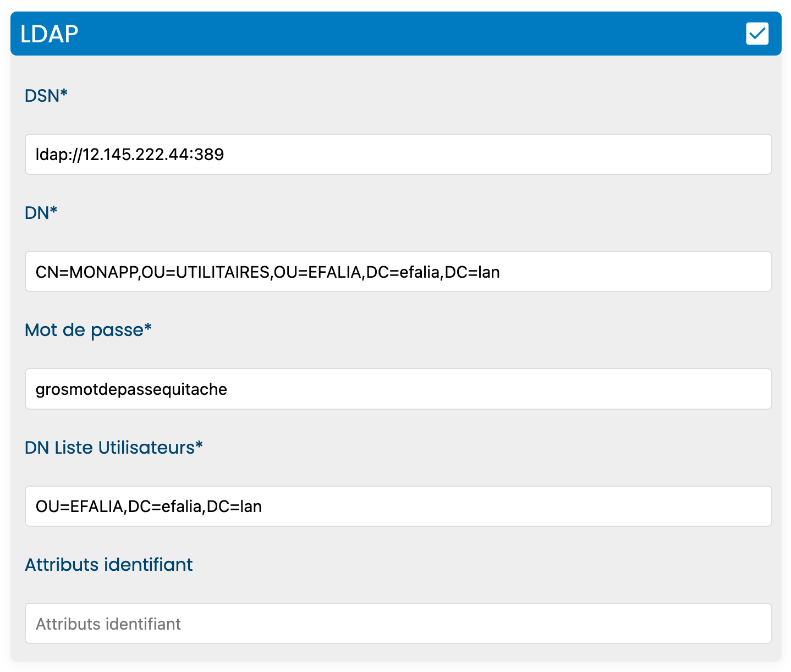Focus the empty Attributs identifiant field

pyautogui.click(x=398, y=624)
